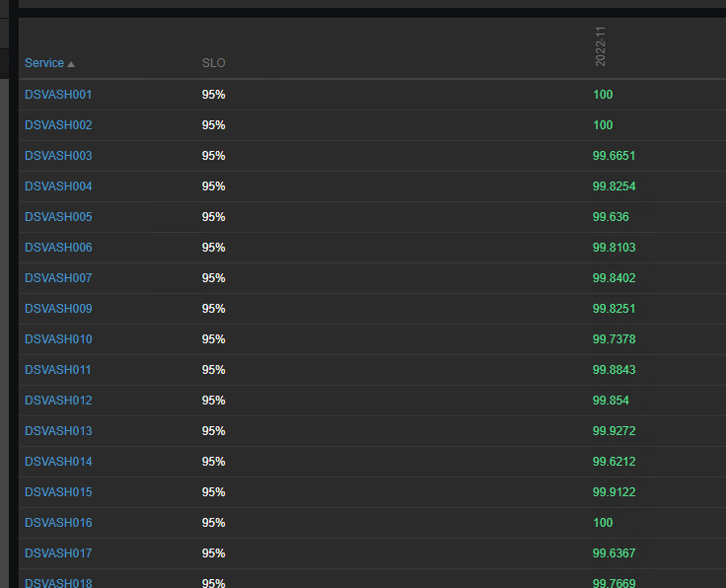Click the 95% SLO cell for DSVASH001
The image size is (726, 588).
[213, 95]
